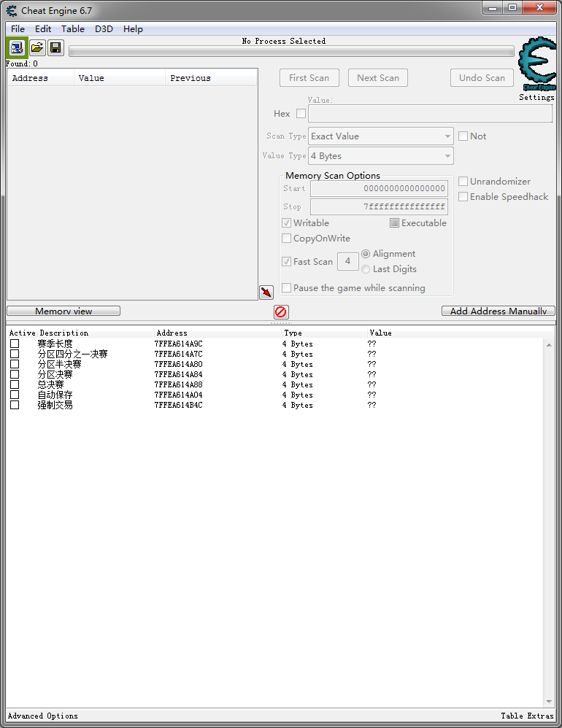
Task: Select address 7FFEA614A9C cell
Action: coord(178,344)
